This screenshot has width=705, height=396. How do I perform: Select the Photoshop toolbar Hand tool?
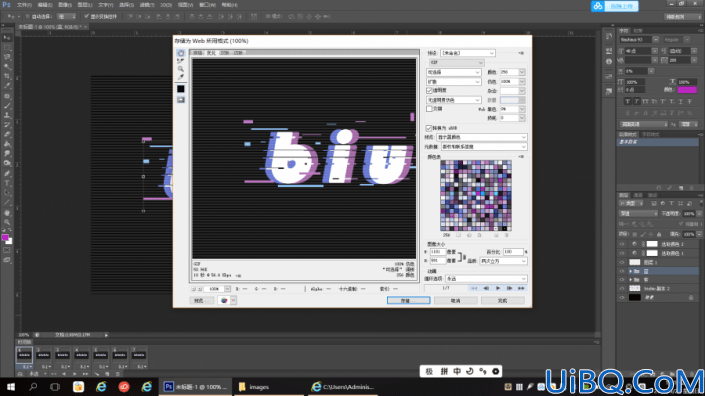[x=7, y=213]
